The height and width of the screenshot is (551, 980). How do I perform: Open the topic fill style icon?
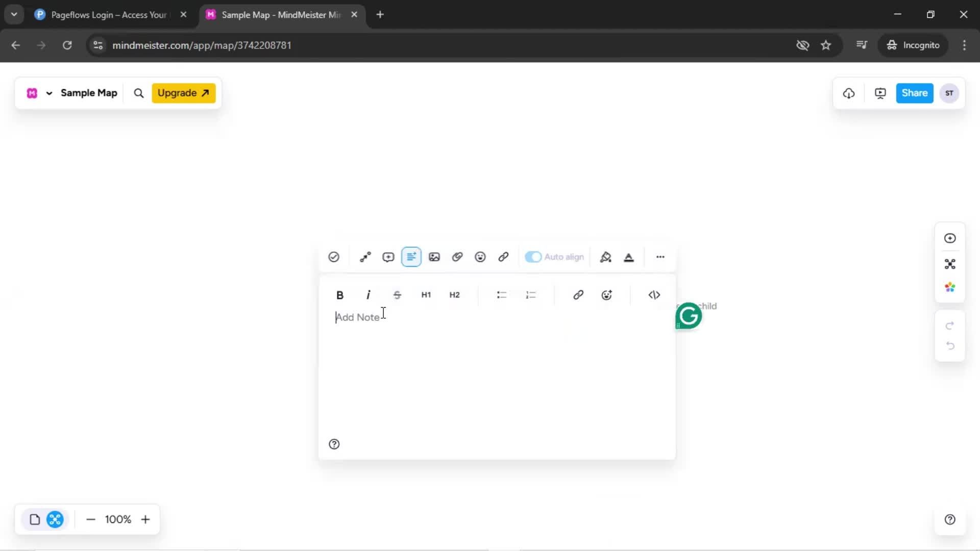(606, 257)
